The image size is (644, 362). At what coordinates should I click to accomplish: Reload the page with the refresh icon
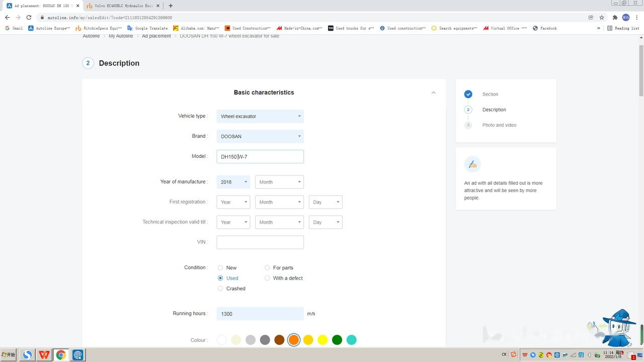29,17
